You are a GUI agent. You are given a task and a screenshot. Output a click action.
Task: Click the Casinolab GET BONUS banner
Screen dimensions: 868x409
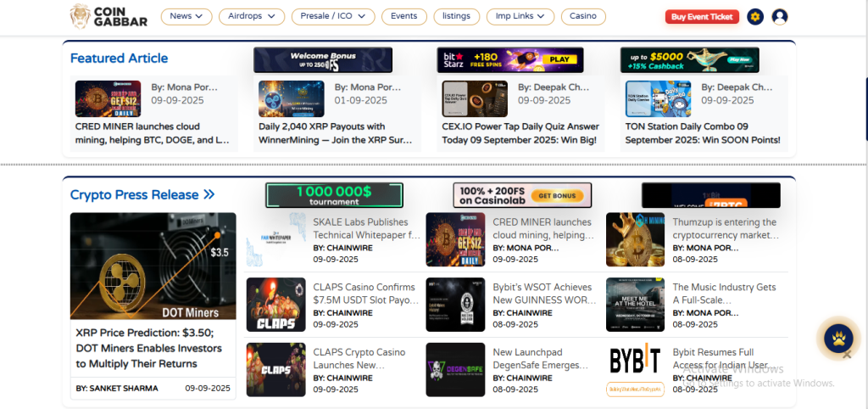pos(522,195)
